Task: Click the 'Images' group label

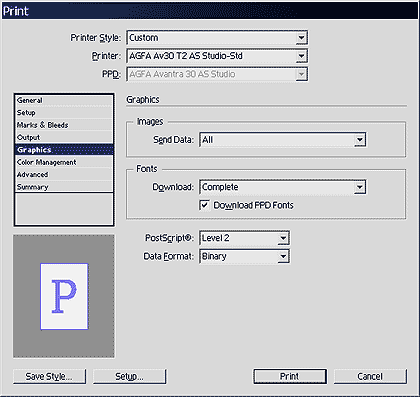Action: pyautogui.click(x=150, y=122)
